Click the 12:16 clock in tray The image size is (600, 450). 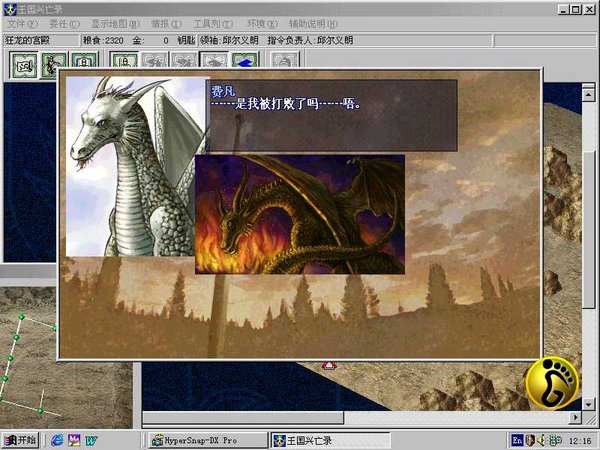click(580, 441)
